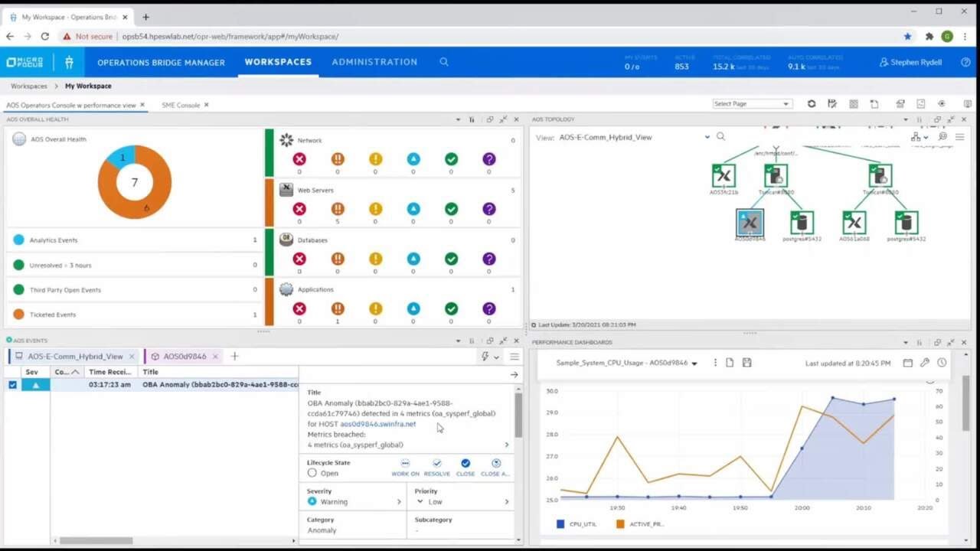Open the Stephen Rydell user menu
This screenshot has height=551, width=980.
pos(910,62)
